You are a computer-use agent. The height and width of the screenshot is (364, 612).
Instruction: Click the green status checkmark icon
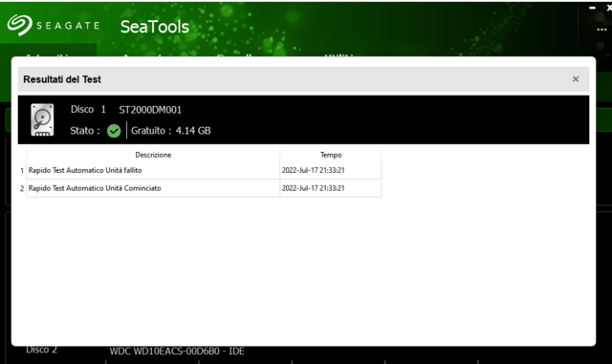tap(114, 131)
